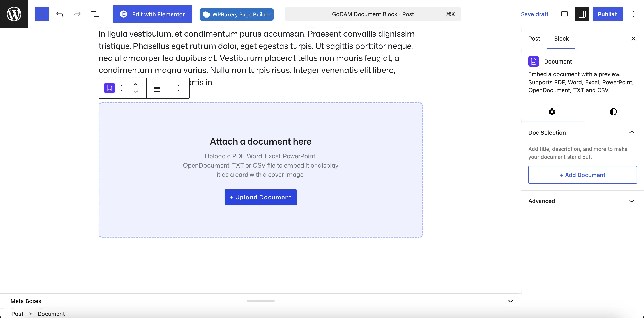Image resolution: width=644 pixels, height=318 pixels.
Task: Click the Document block type icon in toolbar
Action: click(x=110, y=88)
